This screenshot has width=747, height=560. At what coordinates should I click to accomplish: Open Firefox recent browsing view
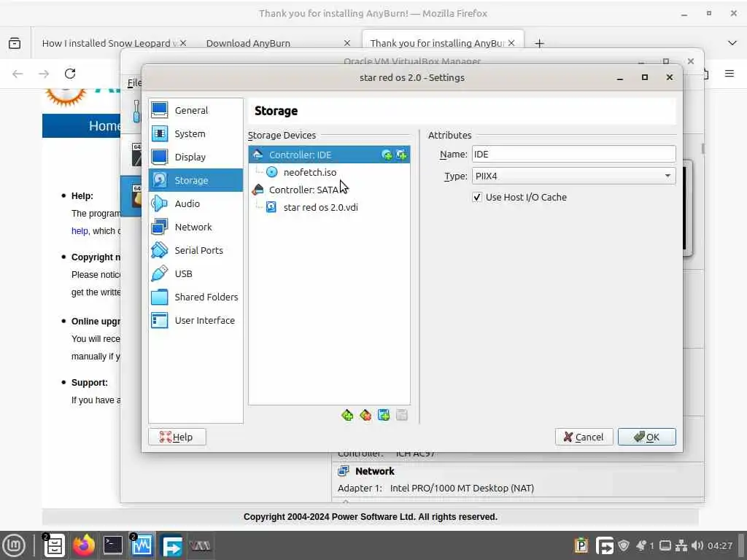click(x=15, y=43)
